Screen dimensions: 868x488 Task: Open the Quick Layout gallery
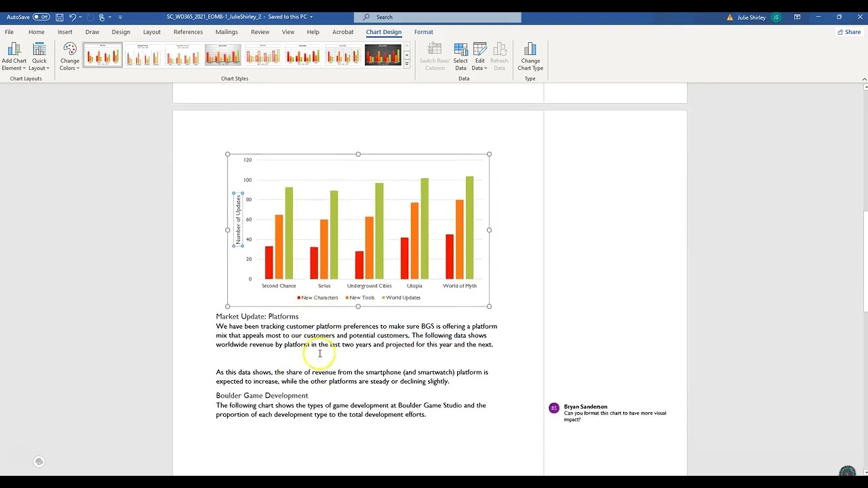[39, 57]
